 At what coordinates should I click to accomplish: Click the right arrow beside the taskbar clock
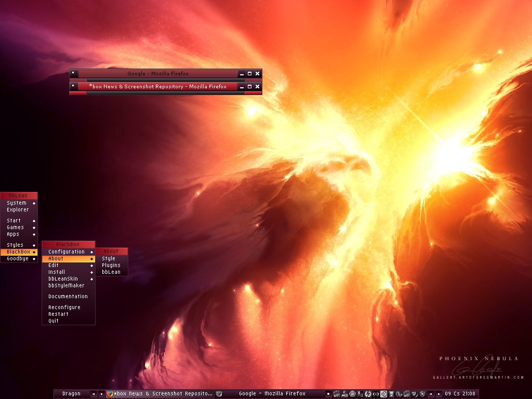click(x=438, y=394)
